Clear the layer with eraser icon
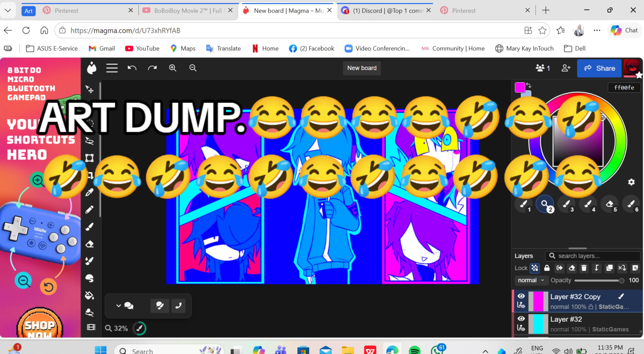 pyautogui.click(x=572, y=268)
